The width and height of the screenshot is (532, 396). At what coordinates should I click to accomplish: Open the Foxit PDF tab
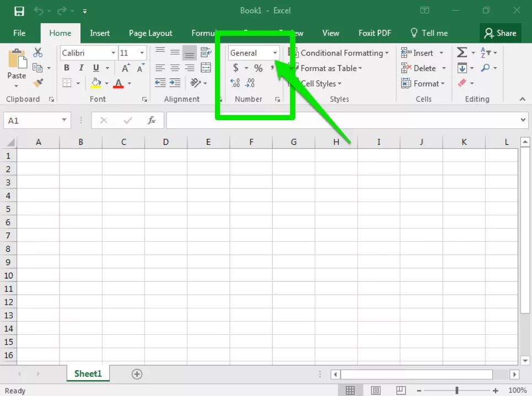pos(374,33)
